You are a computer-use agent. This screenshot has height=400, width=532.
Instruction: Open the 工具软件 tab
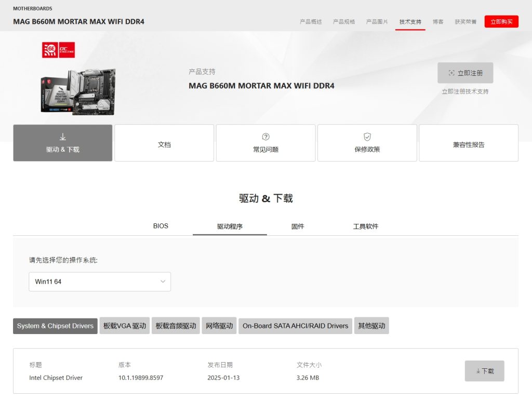pos(365,226)
